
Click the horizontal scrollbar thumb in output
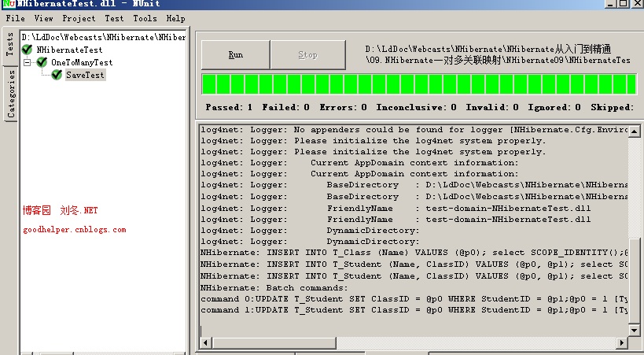tap(274, 342)
